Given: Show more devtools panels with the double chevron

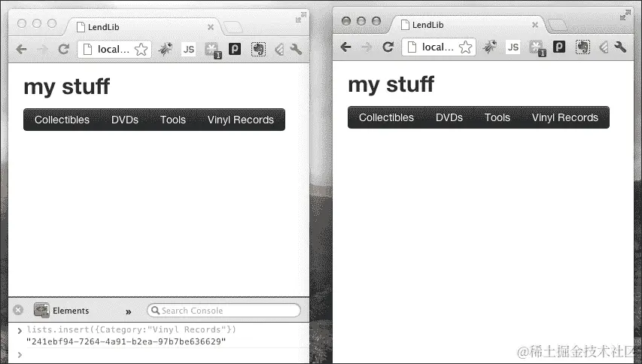Looking at the screenshot, I should 129,311.
